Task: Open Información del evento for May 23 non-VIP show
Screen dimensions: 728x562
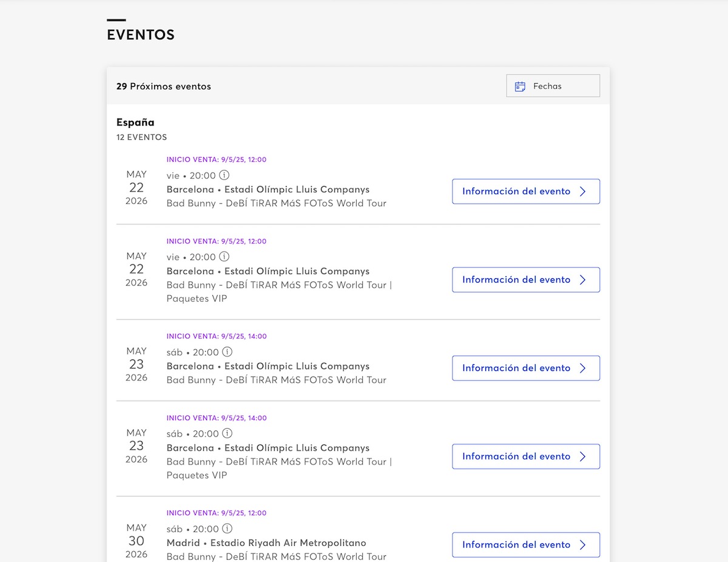Action: (526, 368)
